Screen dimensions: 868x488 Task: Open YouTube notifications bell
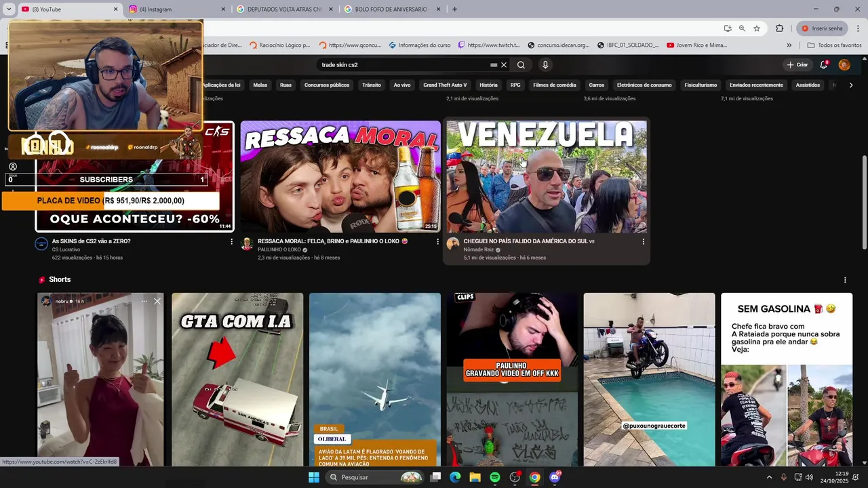[824, 64]
